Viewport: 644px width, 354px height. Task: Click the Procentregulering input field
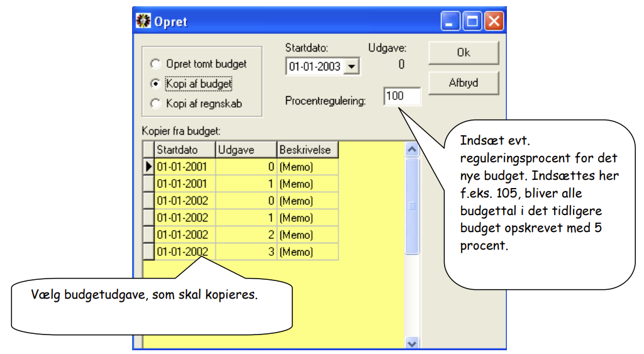(x=402, y=96)
